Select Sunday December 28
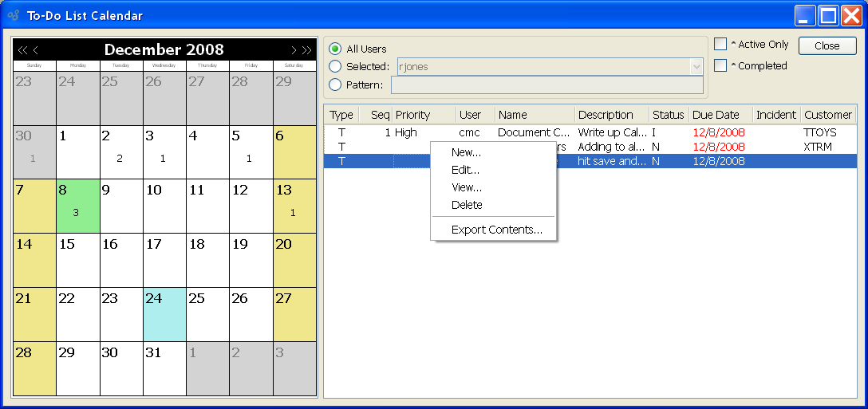868x409 pixels. click(x=34, y=368)
